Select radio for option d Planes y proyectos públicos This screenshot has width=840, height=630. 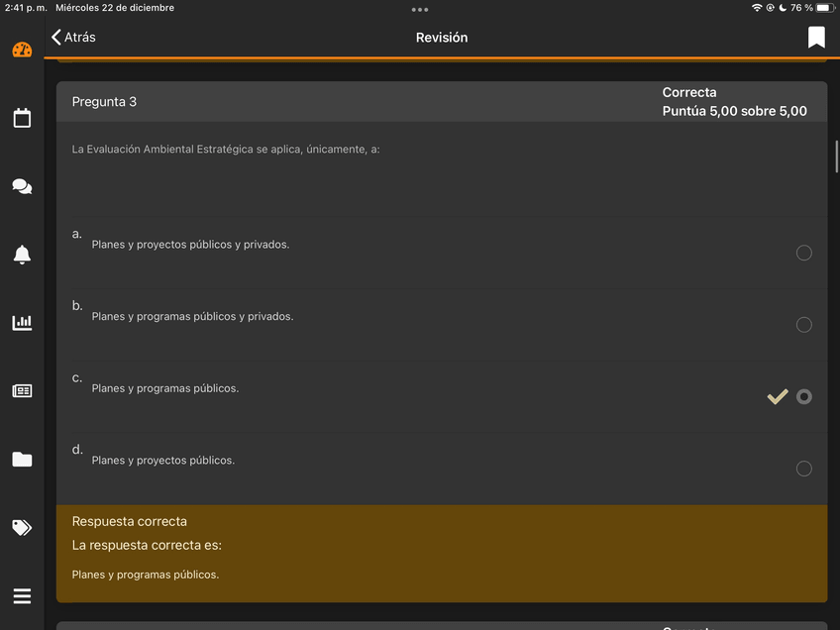803,469
